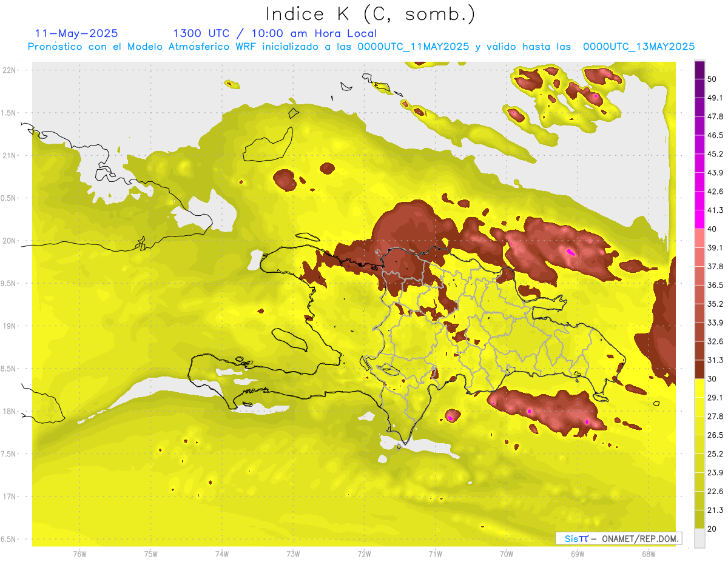Click the "75W" longitude label

click(151, 554)
